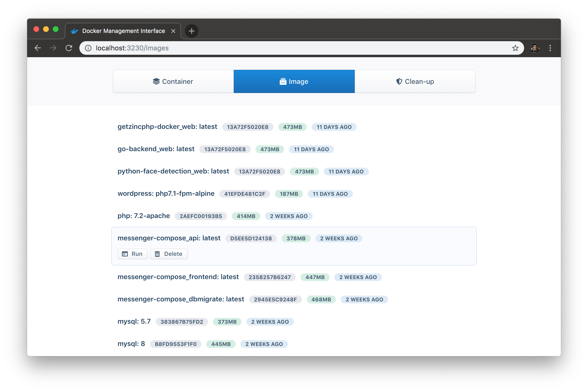The height and width of the screenshot is (392, 588).
Task: Close the Docker Management Interface tab
Action: (173, 31)
